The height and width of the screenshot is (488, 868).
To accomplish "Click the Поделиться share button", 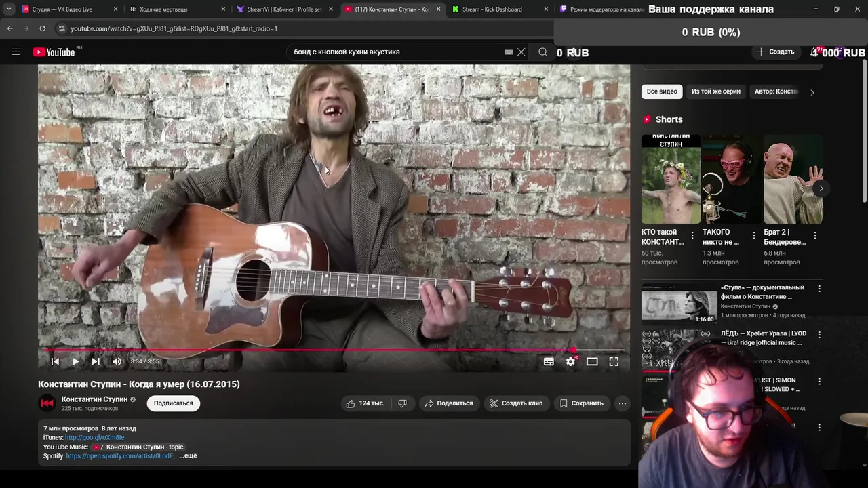I will [448, 403].
